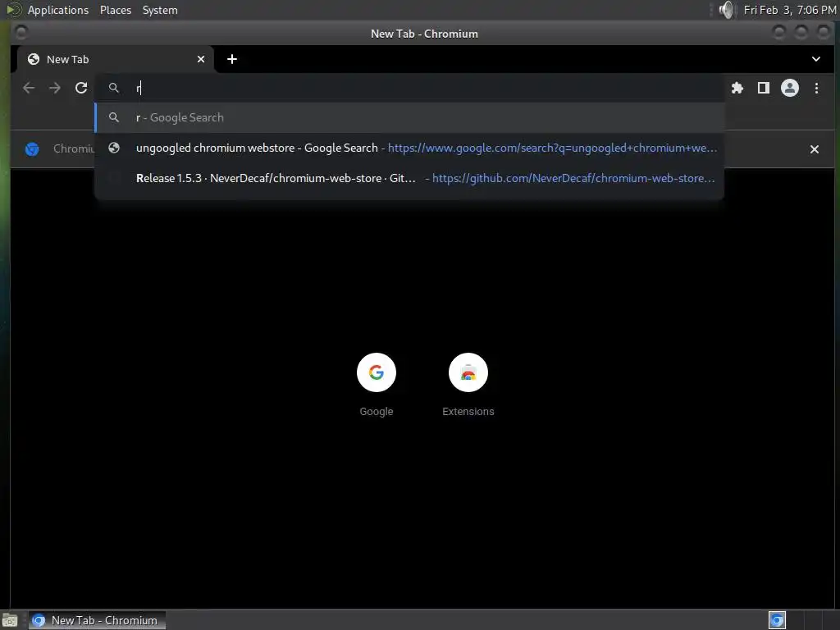Close the New Tab tab
The width and height of the screenshot is (840, 630).
(201, 59)
